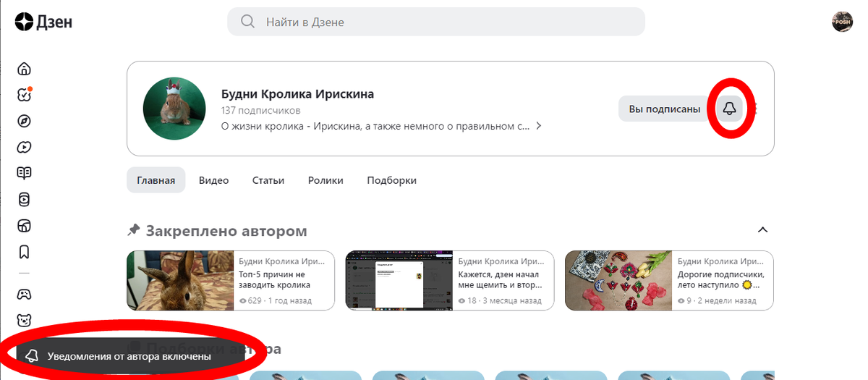Open Subscriptions icon with orange dot
The image size is (868, 380).
tap(25, 95)
